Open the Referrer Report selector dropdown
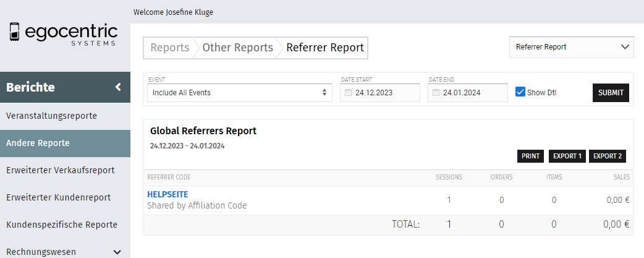 coord(571,47)
